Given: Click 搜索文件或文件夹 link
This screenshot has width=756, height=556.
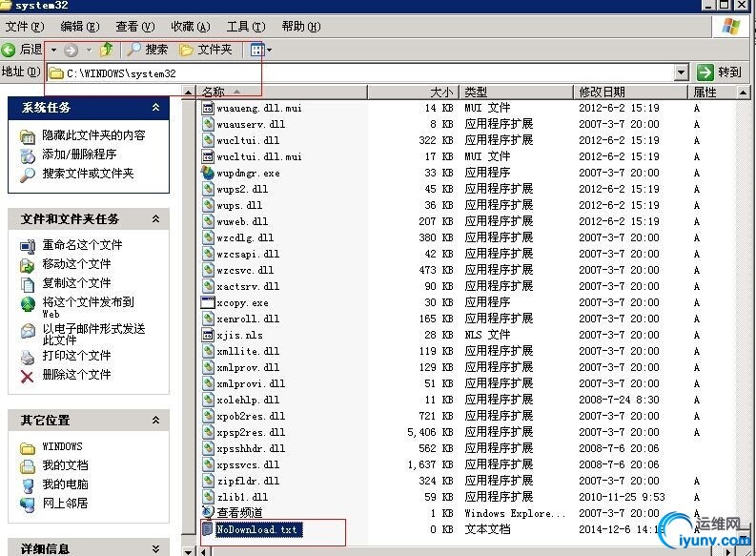Looking at the screenshot, I should (88, 174).
